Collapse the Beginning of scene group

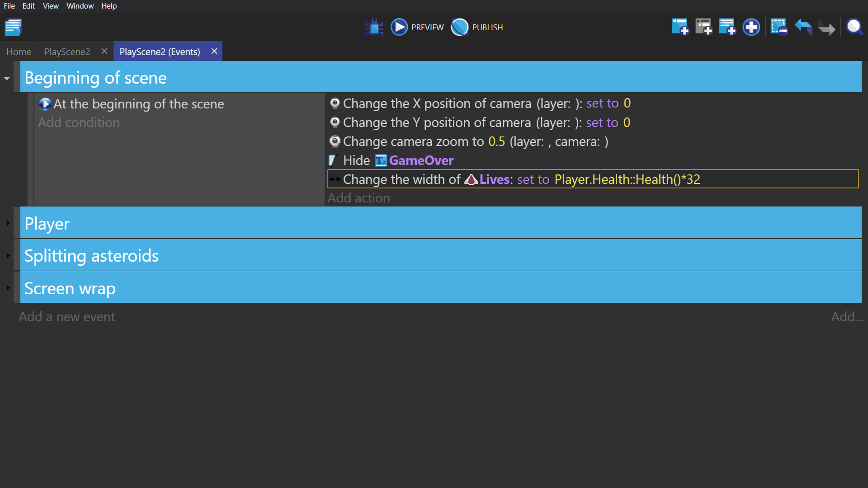[x=7, y=78]
